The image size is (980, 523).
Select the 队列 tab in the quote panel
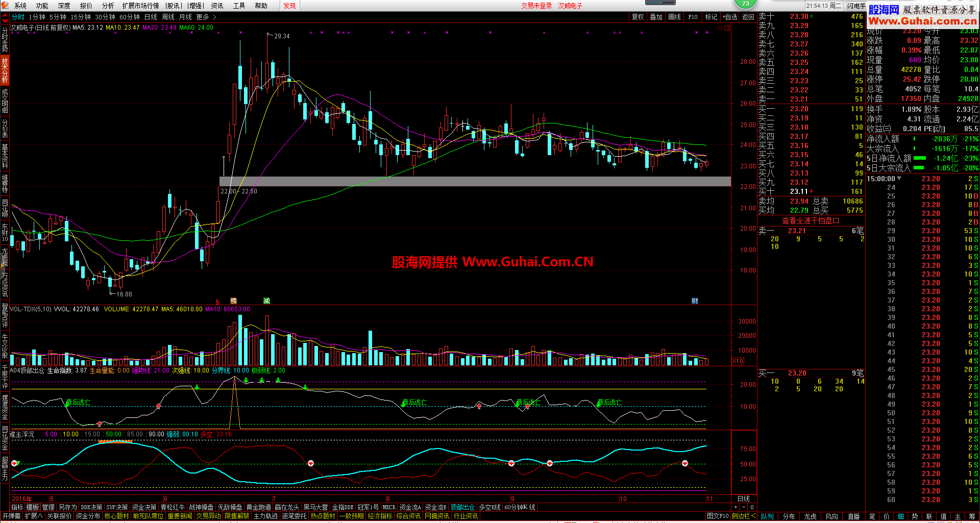[767, 516]
